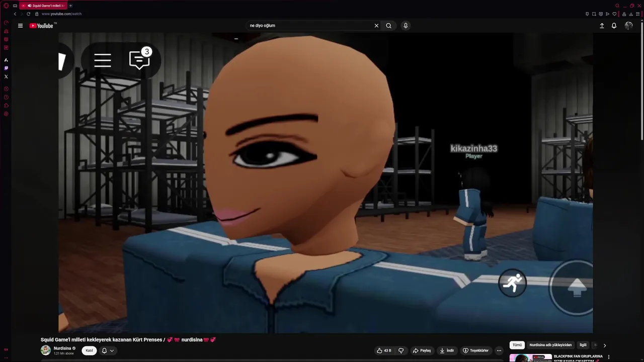Click the site security padlock icon

click(36, 14)
